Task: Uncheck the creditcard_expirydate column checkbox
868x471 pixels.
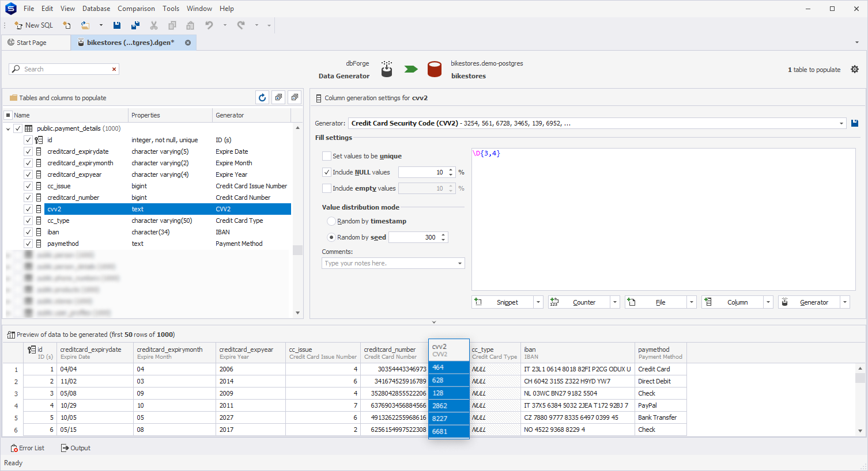Action: (x=28, y=151)
